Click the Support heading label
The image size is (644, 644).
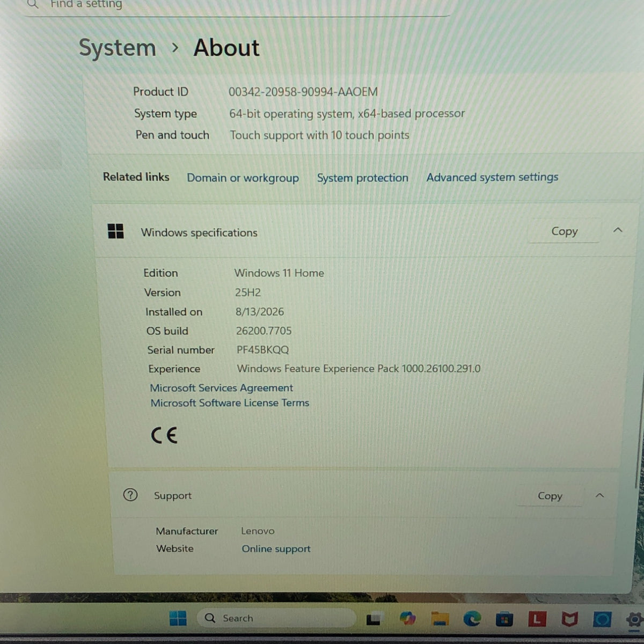(x=173, y=495)
